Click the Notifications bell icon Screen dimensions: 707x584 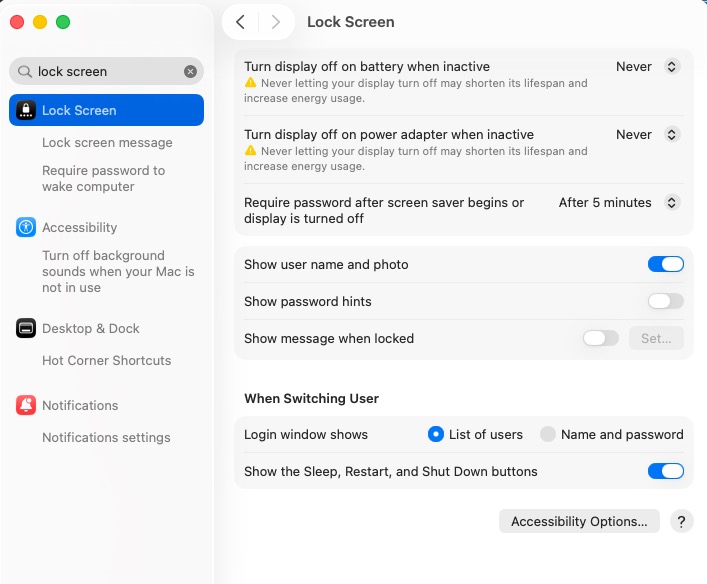pyautogui.click(x=26, y=405)
